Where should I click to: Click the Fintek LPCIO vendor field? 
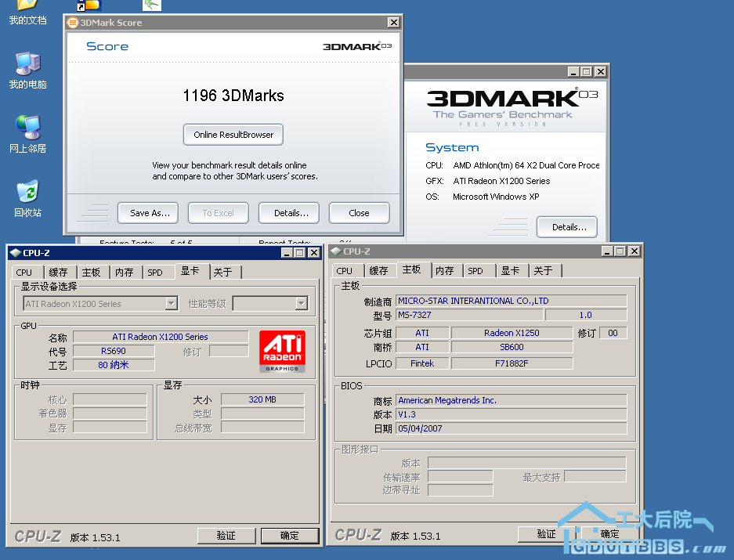coord(422,363)
